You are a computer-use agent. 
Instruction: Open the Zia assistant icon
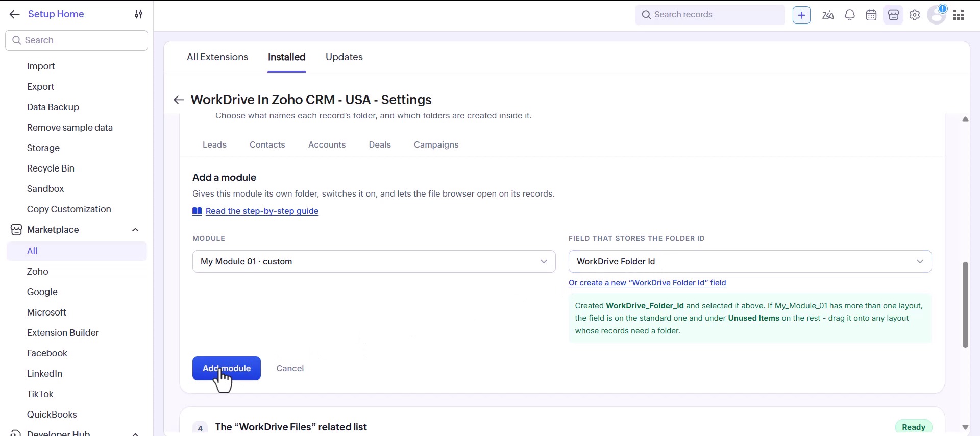[828, 15]
